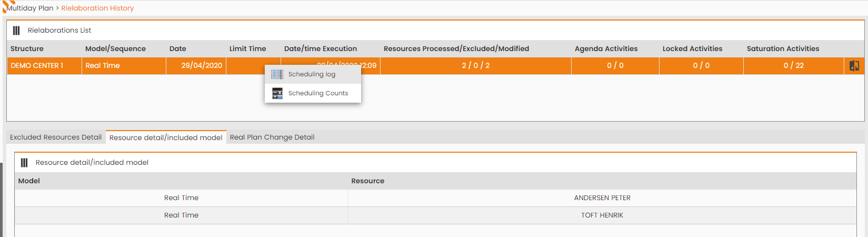The height and width of the screenshot is (237, 868).
Task: Click the Real Time cell in the orange row
Action: [124, 66]
